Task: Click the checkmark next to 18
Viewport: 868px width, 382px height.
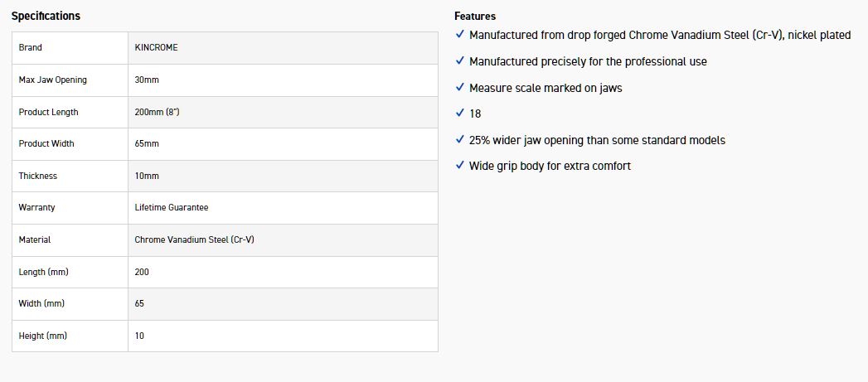Action: [460, 114]
